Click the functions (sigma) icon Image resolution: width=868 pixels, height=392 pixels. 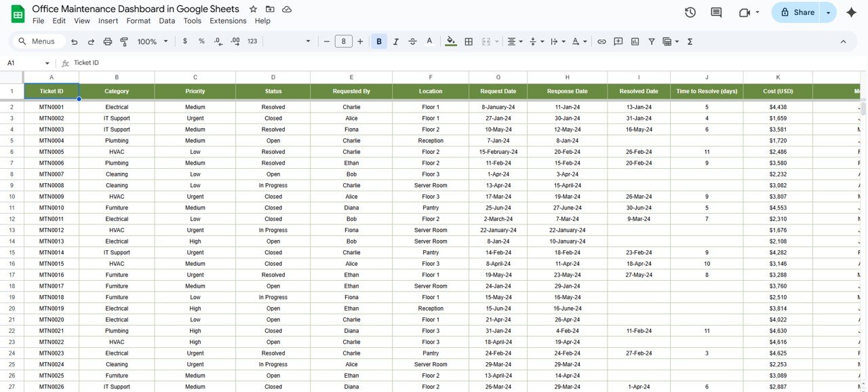tap(689, 41)
